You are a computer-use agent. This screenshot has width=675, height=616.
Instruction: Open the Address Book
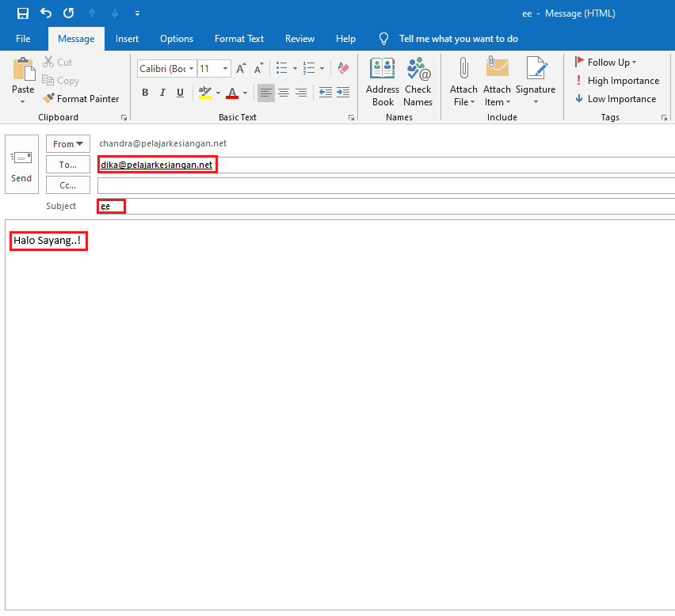383,82
